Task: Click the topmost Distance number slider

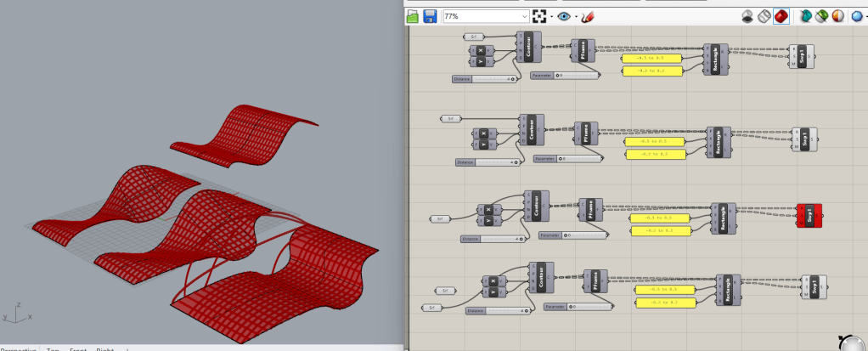Action: point(485,79)
